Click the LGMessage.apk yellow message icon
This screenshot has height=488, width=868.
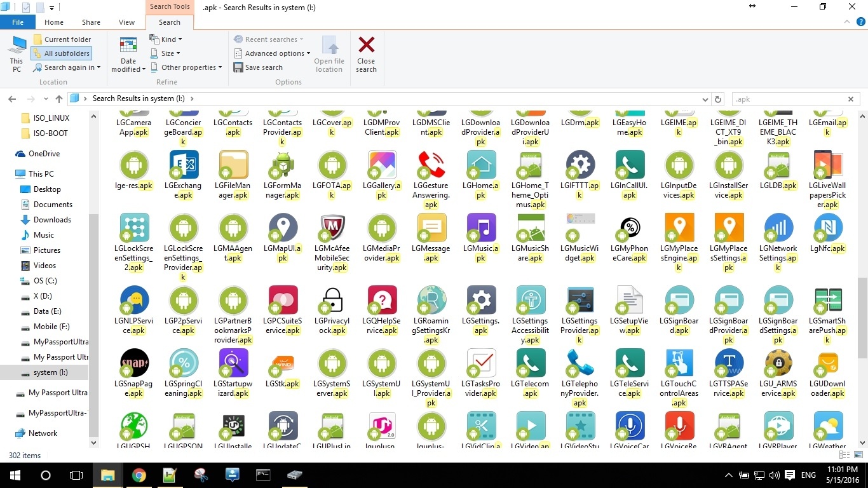(431, 228)
